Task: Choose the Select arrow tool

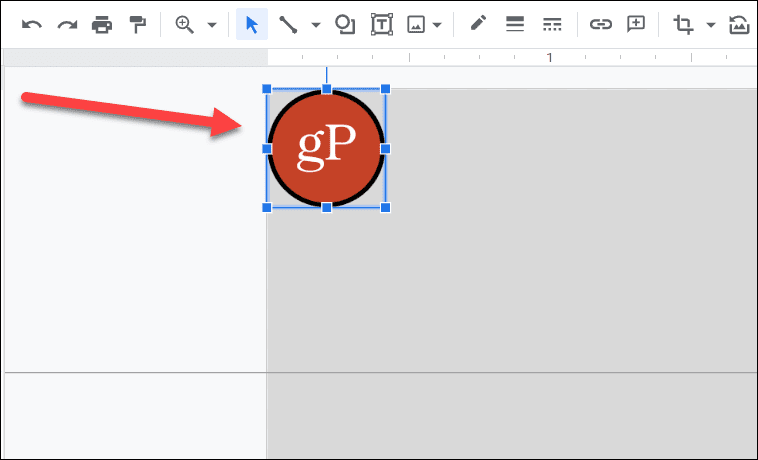Action: point(252,24)
